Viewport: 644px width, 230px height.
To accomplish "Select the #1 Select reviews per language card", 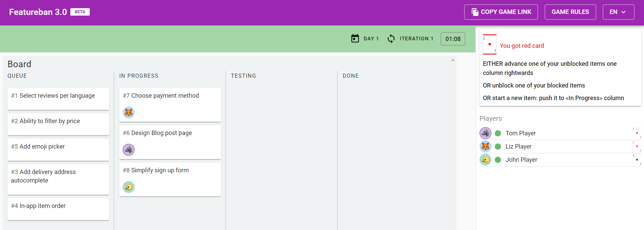I will [x=58, y=99].
